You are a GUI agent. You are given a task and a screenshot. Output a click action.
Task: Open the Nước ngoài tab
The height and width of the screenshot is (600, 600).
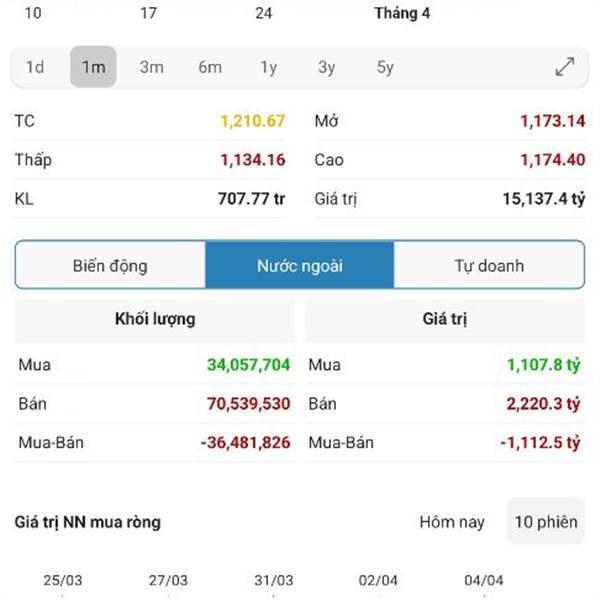point(300,265)
